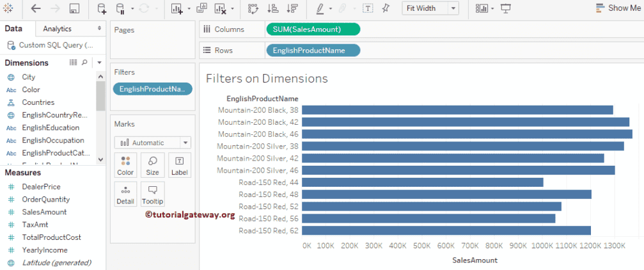
Task: Click the Swap Rows and Columns icon
Action: click(253, 8)
